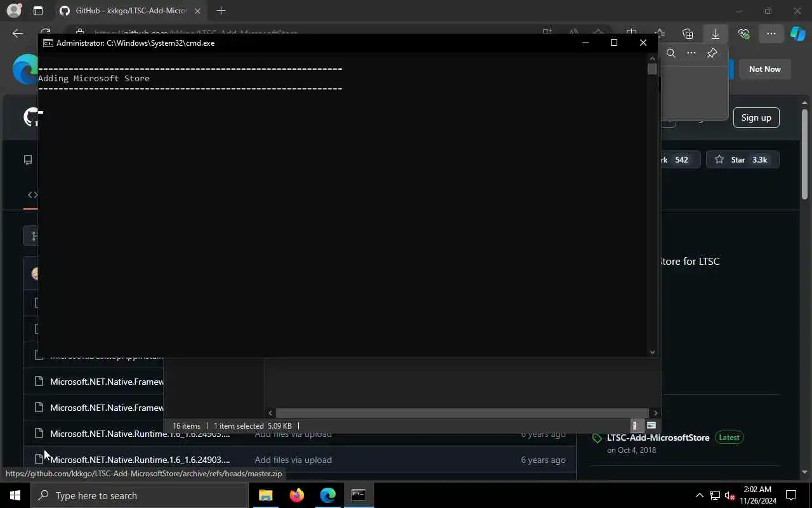The height and width of the screenshot is (508, 812).
Task: Click the GitHub page scrollbar thumb
Action: pos(805,156)
